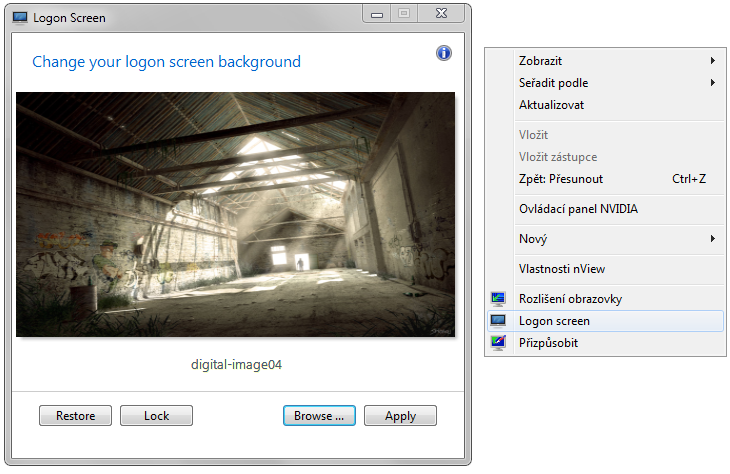Click the Přizpůsobit colorful monitor icon
730x474 pixels.
pyautogui.click(x=498, y=343)
